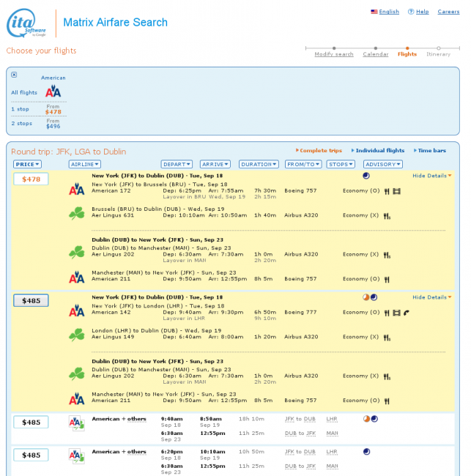This screenshot has height=476, width=471.
Task: Expand the Stops filter dropdown
Action: [x=341, y=164]
